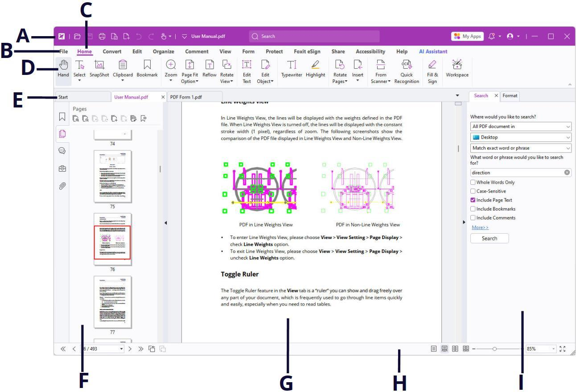576x392 pixels.
Task: Switch to continuous page view mode
Action: [445, 349]
